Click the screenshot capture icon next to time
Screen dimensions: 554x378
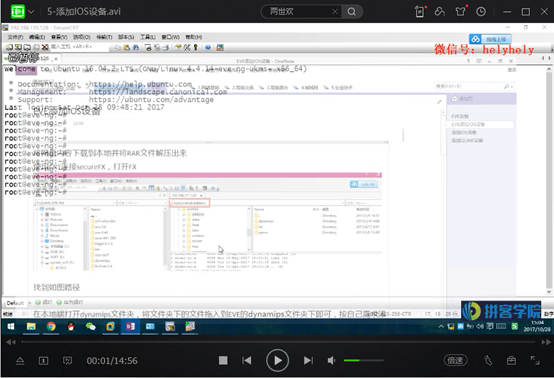click(x=67, y=361)
